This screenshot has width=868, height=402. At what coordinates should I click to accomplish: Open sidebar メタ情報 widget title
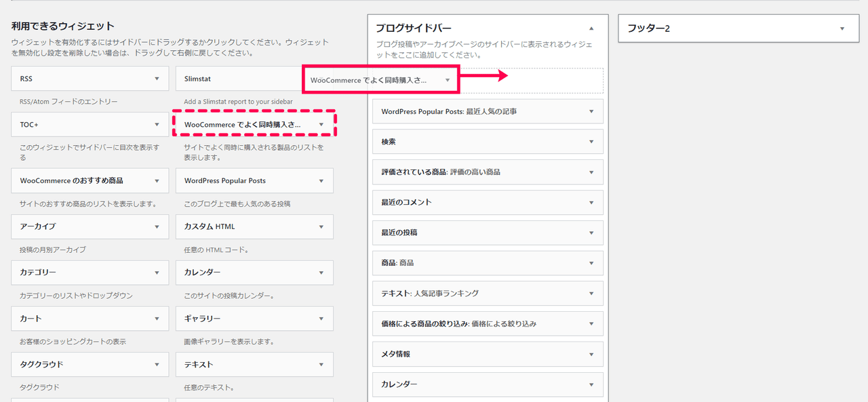tap(395, 354)
